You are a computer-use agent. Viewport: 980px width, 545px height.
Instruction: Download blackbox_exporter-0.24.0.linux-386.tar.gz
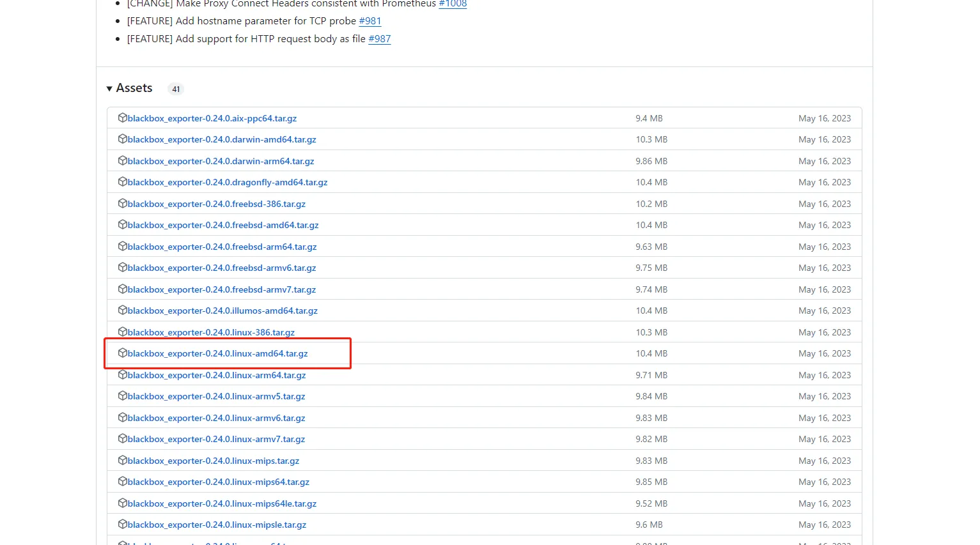tap(212, 332)
